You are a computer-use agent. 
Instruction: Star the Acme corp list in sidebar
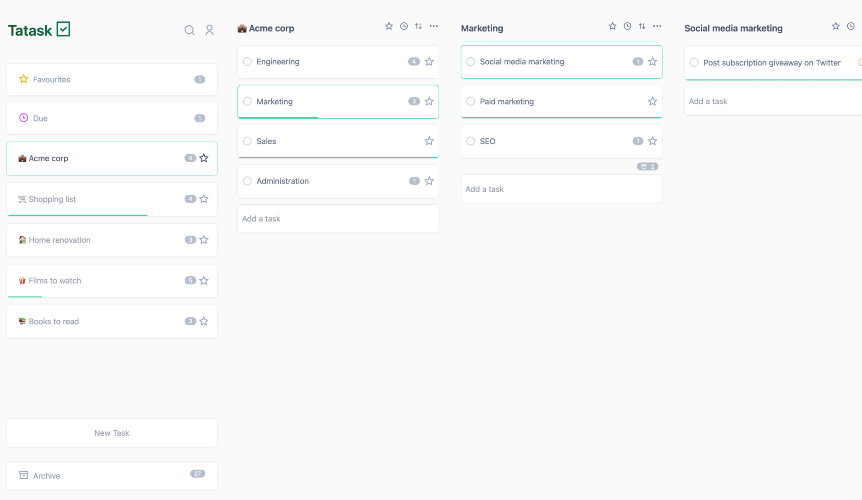click(x=204, y=158)
